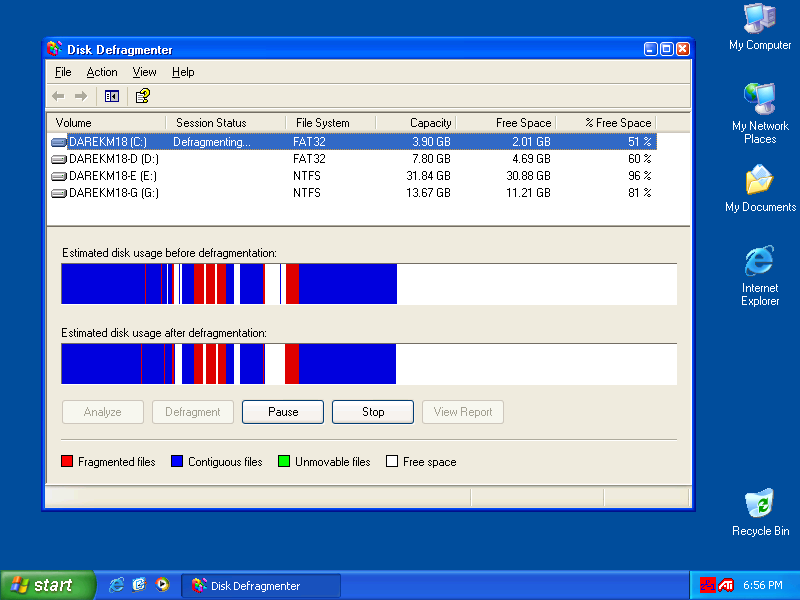Click the Analyze button

point(103,412)
